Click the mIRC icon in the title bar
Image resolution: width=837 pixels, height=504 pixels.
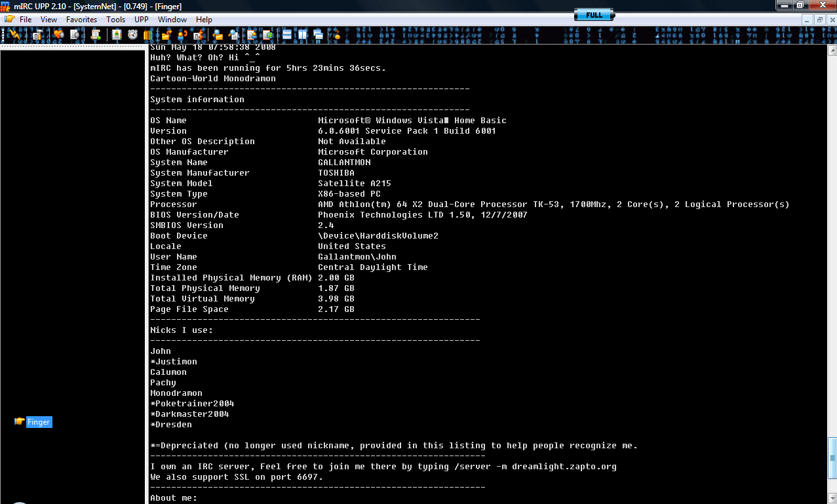click(x=5, y=6)
